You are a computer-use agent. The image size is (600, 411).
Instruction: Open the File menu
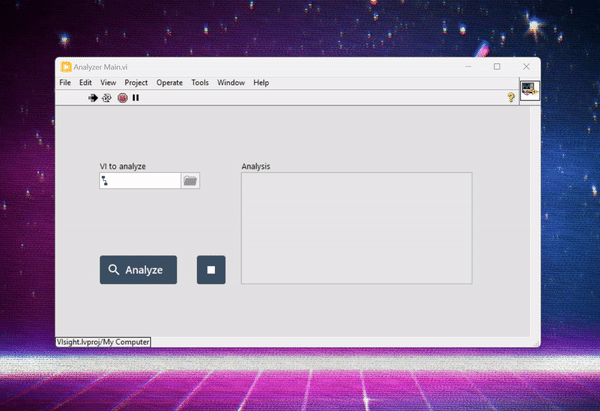65,83
